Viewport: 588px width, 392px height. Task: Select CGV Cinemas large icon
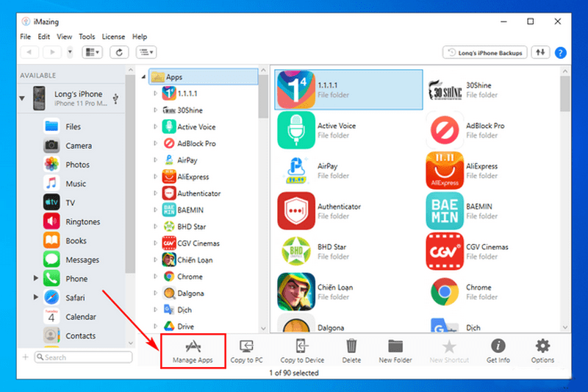coord(445,251)
